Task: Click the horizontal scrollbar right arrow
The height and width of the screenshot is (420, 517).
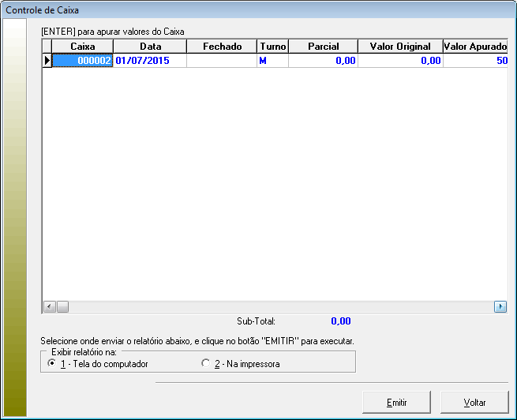Action: pyautogui.click(x=500, y=306)
